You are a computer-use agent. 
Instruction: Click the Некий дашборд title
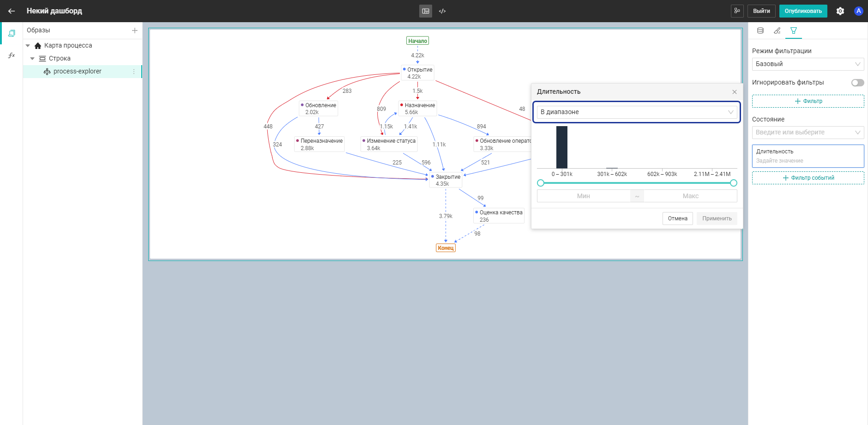54,11
